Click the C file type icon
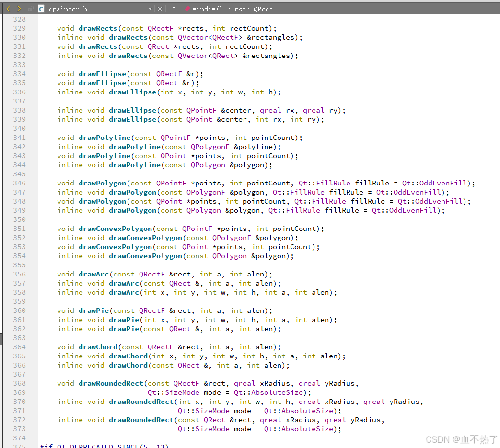 (41, 9)
